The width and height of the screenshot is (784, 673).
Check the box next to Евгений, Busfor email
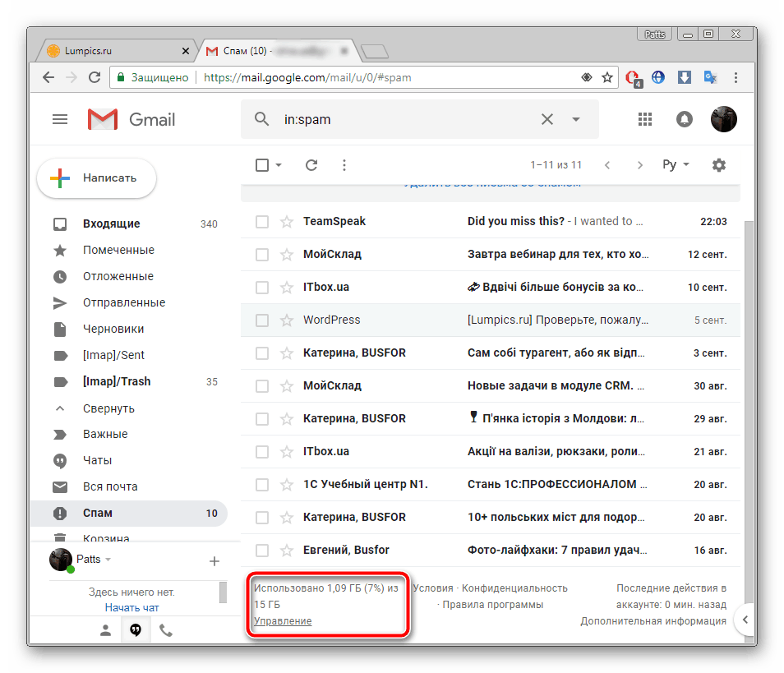(x=262, y=551)
